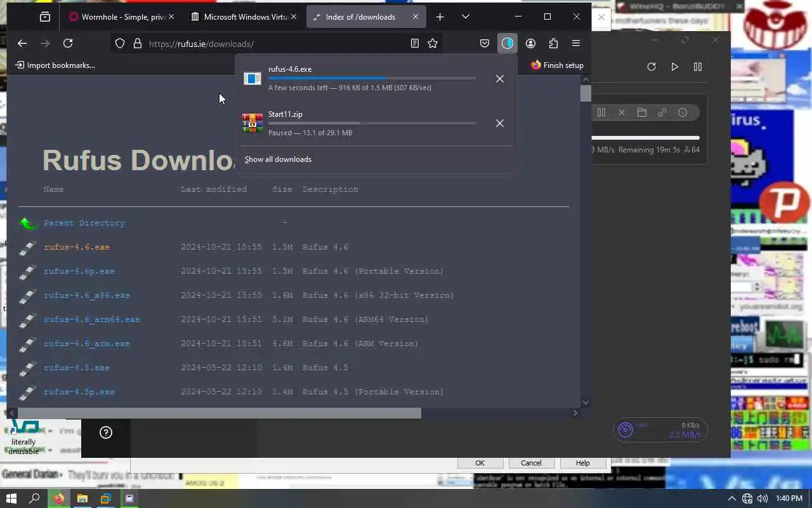Open the Windows Start menu
This screenshot has height=508, width=812.
click(11, 498)
